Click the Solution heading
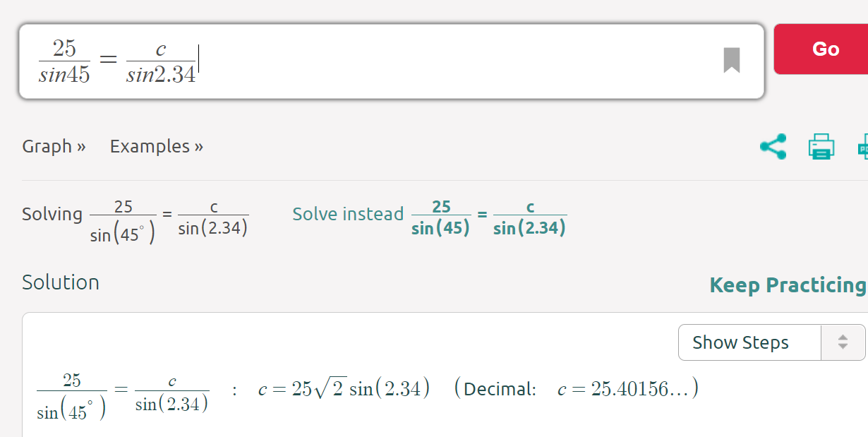 click(x=61, y=282)
